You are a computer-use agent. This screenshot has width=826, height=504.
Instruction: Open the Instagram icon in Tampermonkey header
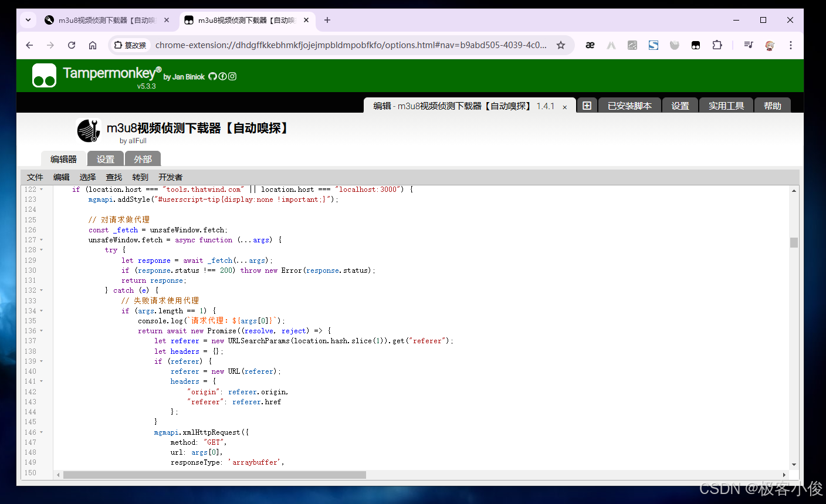pos(232,76)
